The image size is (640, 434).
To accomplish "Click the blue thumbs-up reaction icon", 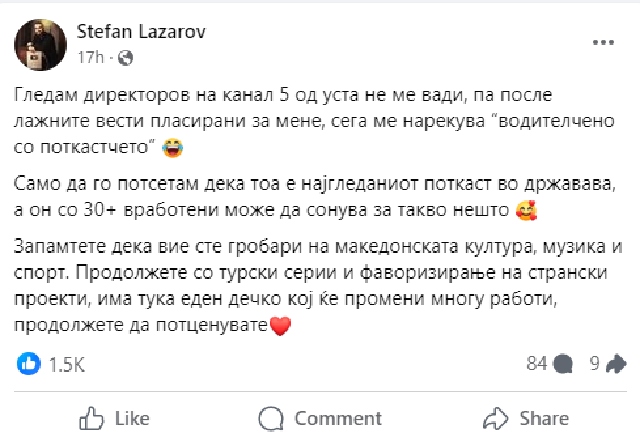I will tap(29, 364).
